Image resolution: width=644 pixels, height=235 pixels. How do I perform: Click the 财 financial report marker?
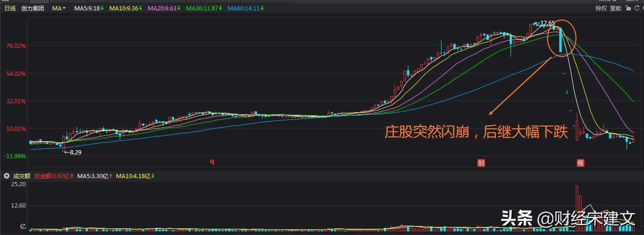pos(481,163)
